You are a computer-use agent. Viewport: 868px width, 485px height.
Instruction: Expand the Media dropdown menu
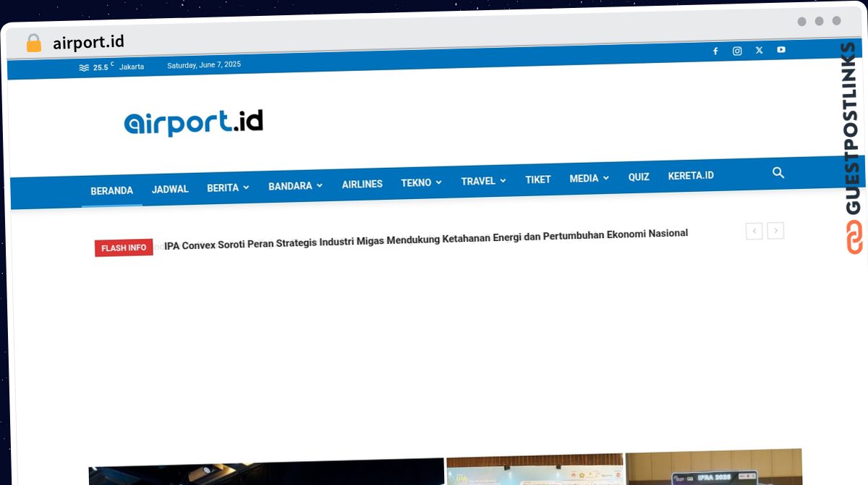coord(589,178)
